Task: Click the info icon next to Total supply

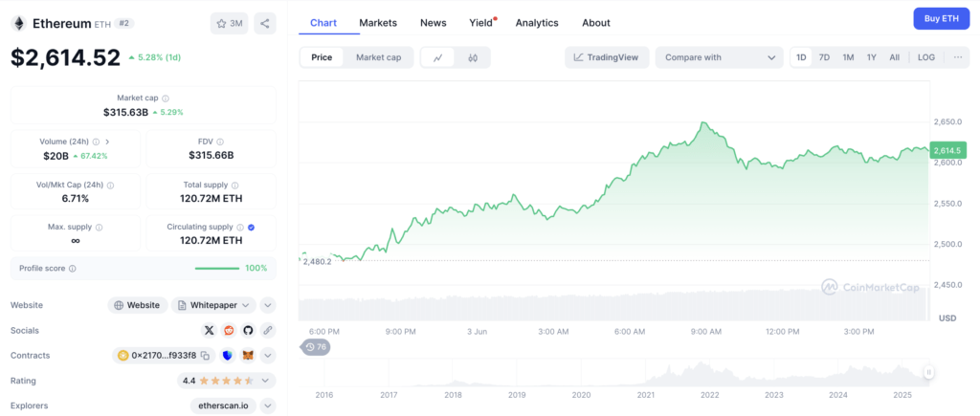Action: (x=235, y=186)
